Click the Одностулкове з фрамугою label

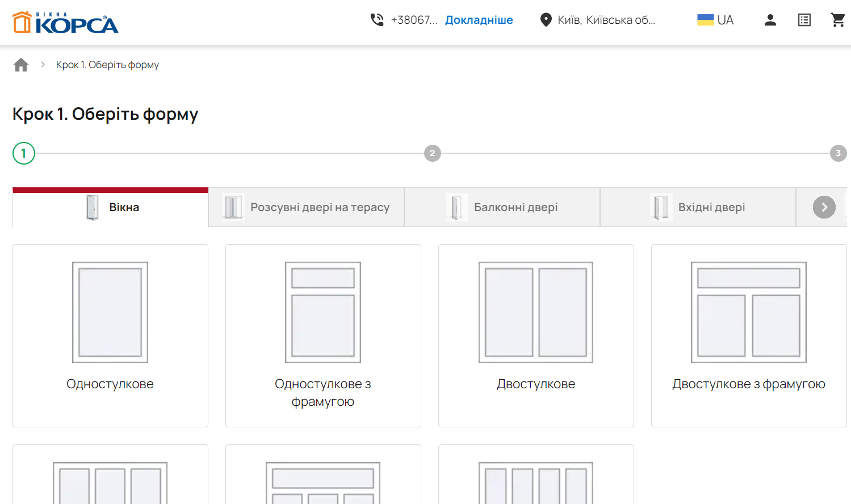click(323, 393)
